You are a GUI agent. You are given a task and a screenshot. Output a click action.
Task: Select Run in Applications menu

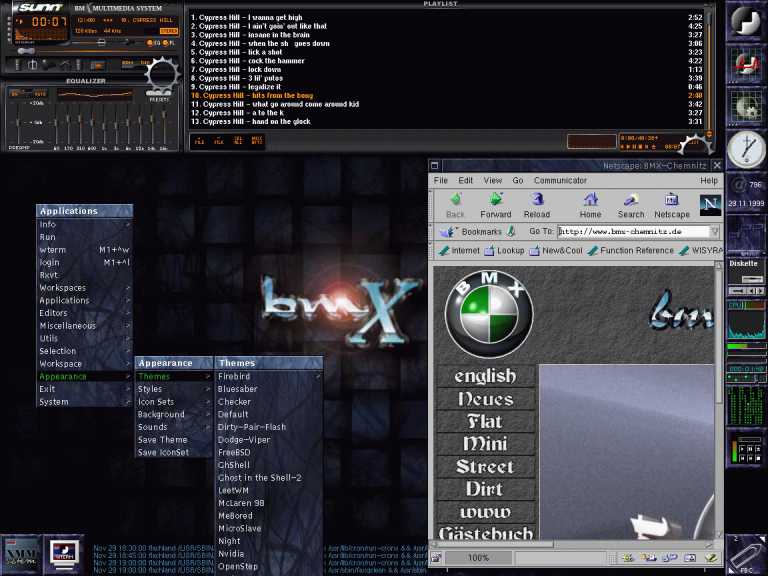84,237
